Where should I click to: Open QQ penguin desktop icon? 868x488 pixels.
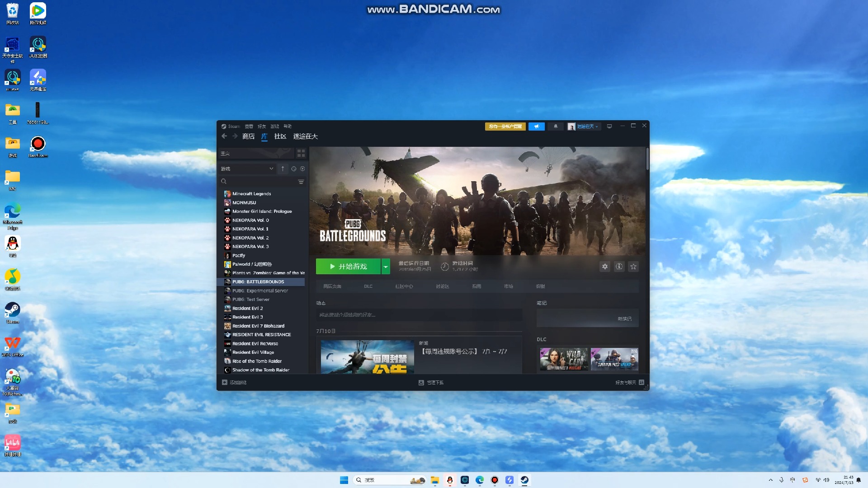(x=13, y=246)
